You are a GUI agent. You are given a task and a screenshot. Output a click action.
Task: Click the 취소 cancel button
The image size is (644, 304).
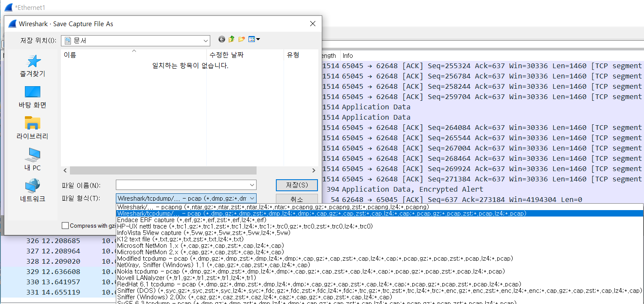click(x=297, y=199)
